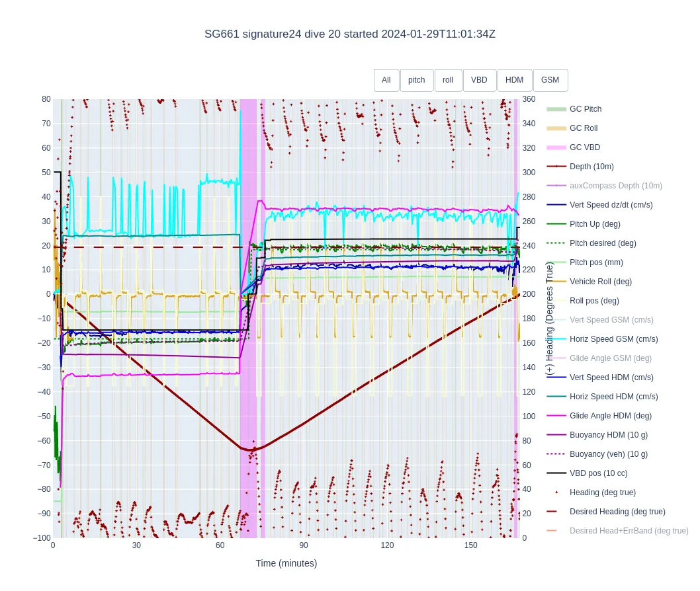Click the Time (minutes) axis label
This screenshot has width=700, height=591.
[x=286, y=564]
